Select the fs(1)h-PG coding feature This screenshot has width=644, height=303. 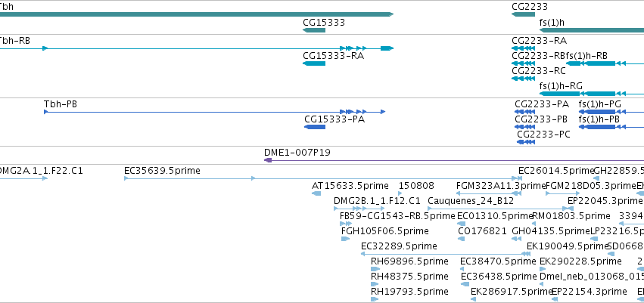[611, 112]
